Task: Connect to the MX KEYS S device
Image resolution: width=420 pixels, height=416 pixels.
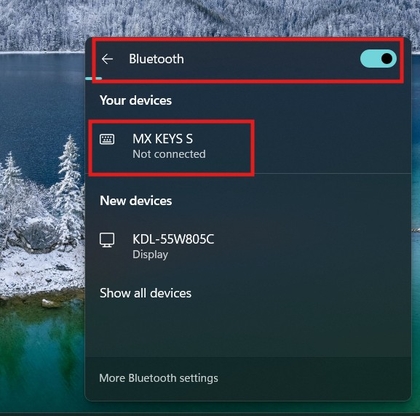Action: (248, 147)
